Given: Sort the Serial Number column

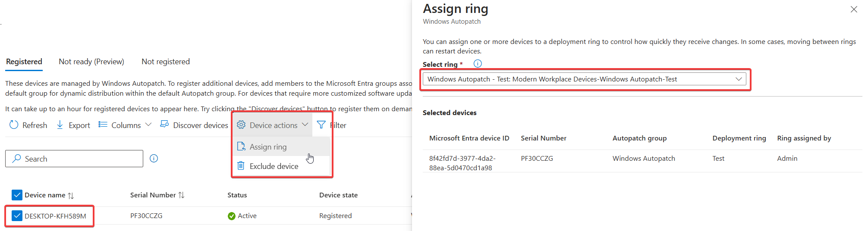Looking at the screenshot, I should pos(182,195).
